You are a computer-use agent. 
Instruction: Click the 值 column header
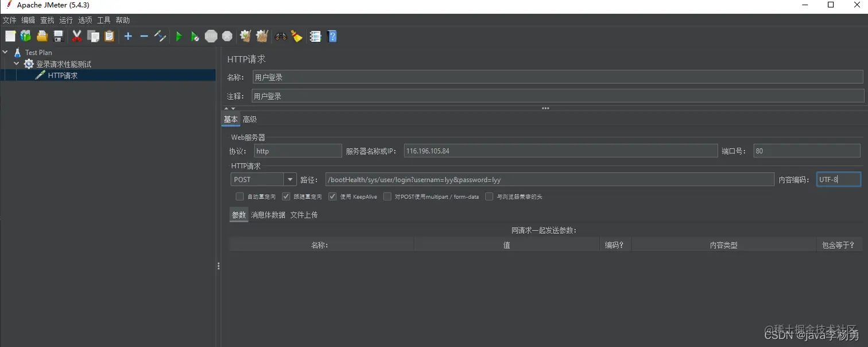pos(507,245)
